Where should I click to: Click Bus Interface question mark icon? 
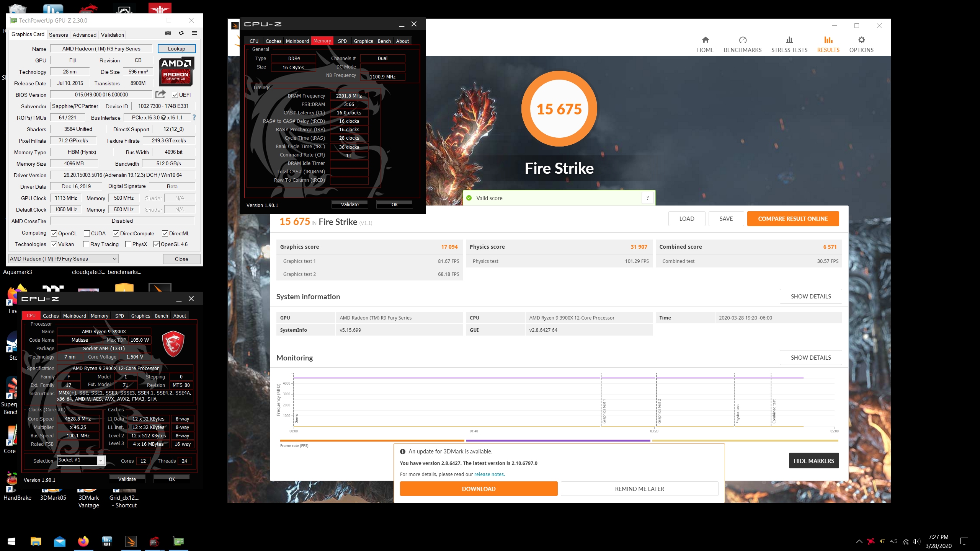(194, 117)
